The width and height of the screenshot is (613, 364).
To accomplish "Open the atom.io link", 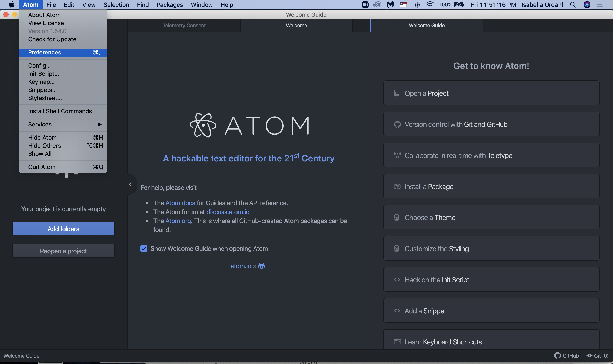I will [241, 266].
